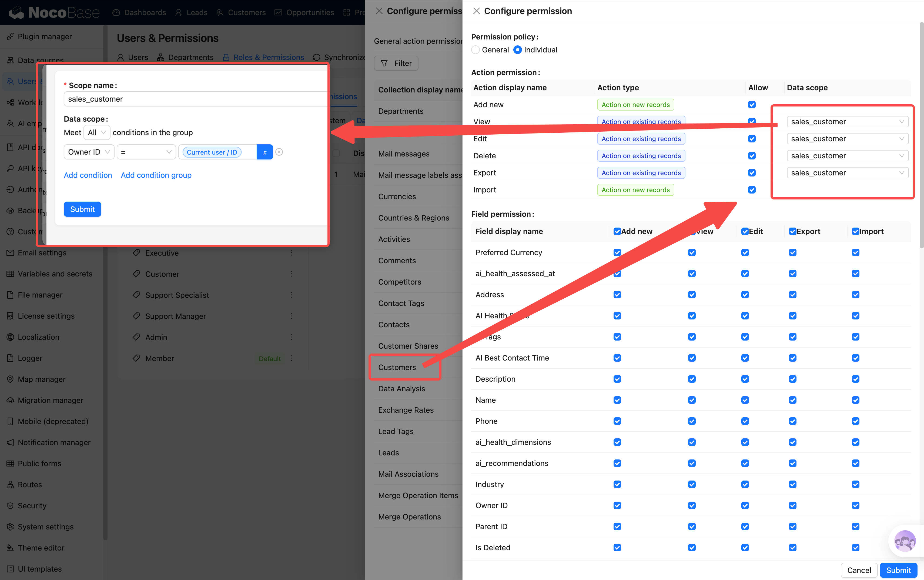The image size is (924, 580).
Task: Open the AI assistant avatar bubble
Action: tap(905, 541)
